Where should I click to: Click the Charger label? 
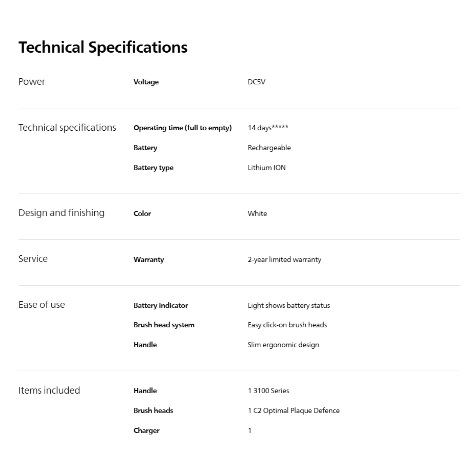pos(146,430)
